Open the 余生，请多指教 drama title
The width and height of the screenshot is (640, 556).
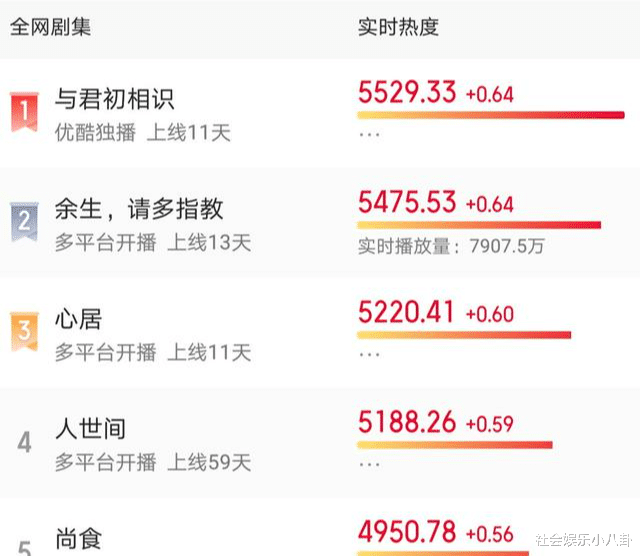click(139, 209)
